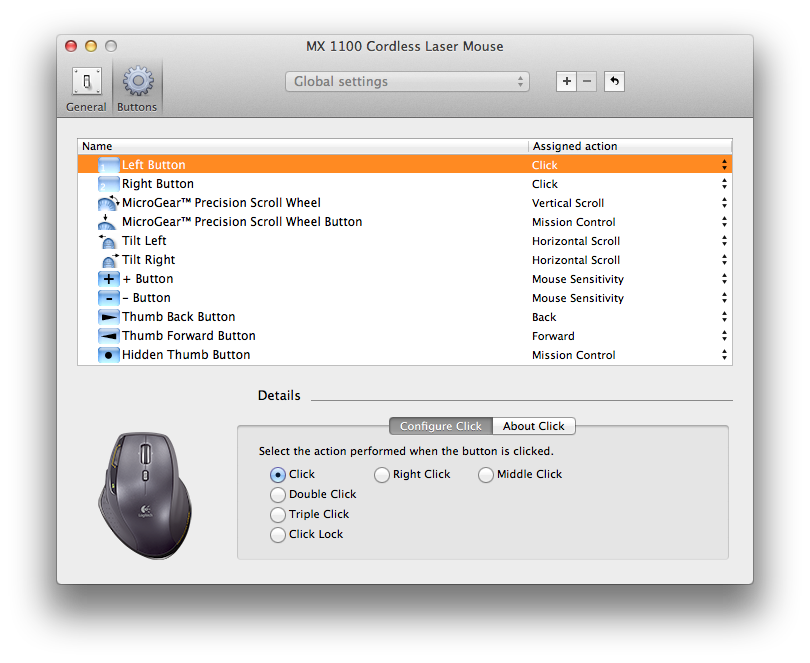Screen dimensions: 810x663
Task: Click the Assigned action column header
Action: pyautogui.click(x=630, y=146)
